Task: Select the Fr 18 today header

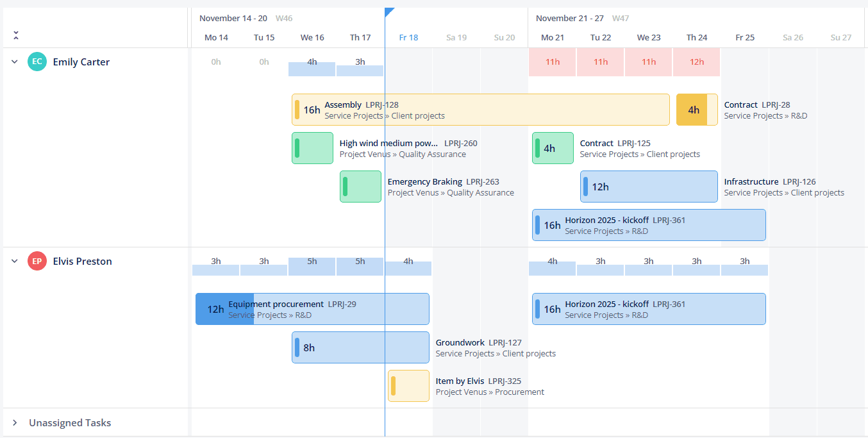Action: [x=408, y=38]
